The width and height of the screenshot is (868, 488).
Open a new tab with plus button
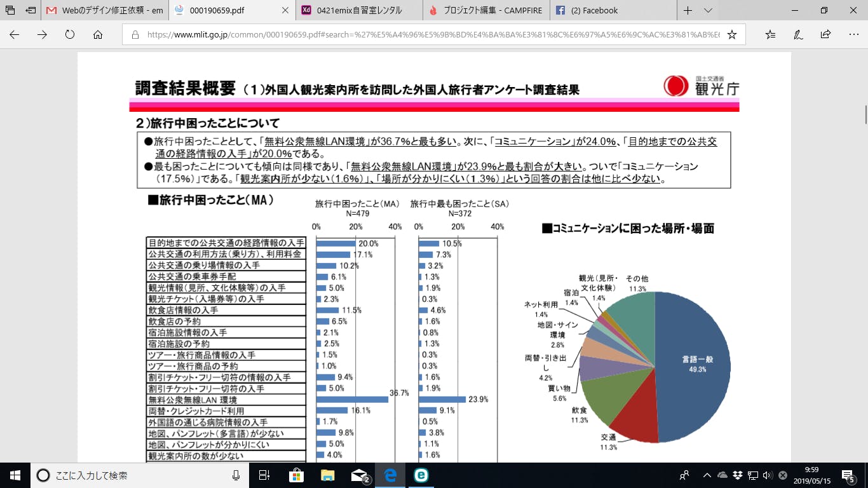688,10
